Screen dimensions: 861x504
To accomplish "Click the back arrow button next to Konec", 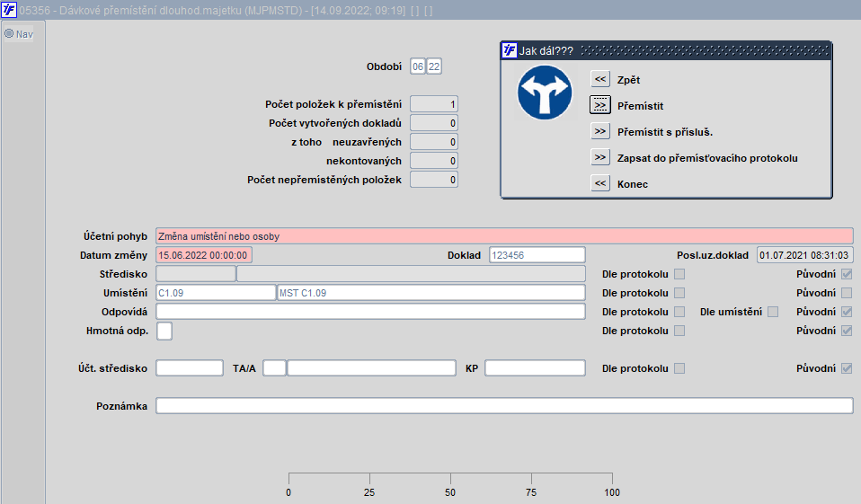I will click(600, 183).
